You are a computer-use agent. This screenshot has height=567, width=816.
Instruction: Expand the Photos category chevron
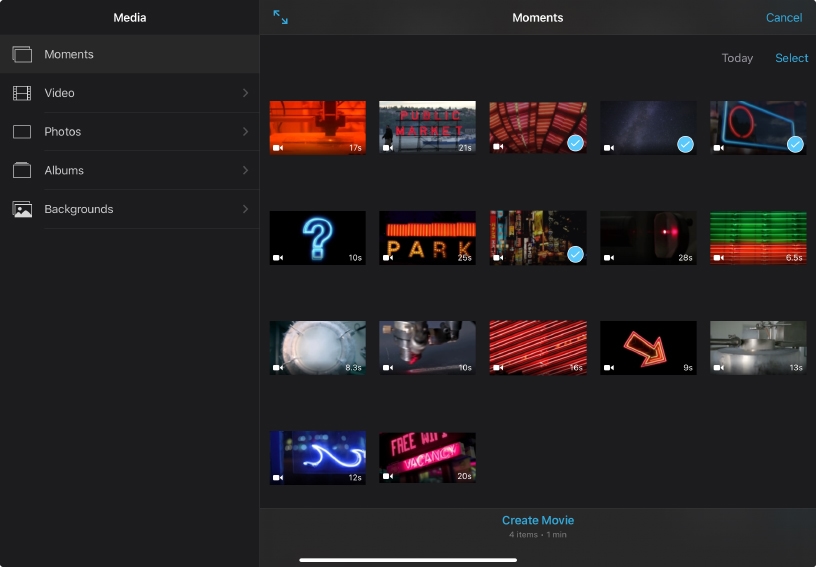coord(245,132)
